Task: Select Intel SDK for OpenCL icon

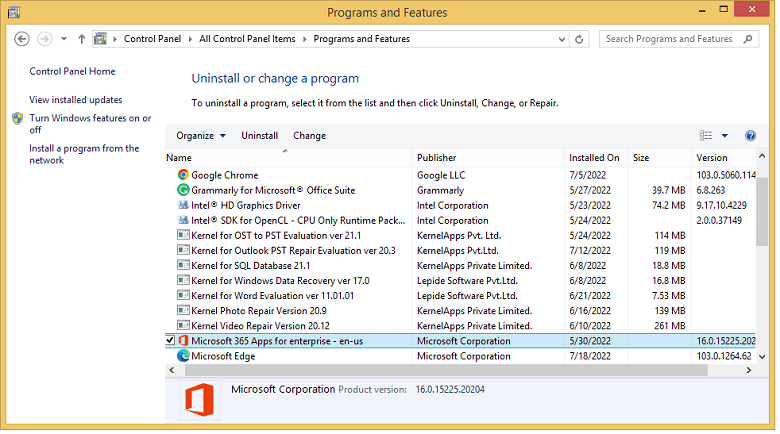Action: tap(183, 220)
